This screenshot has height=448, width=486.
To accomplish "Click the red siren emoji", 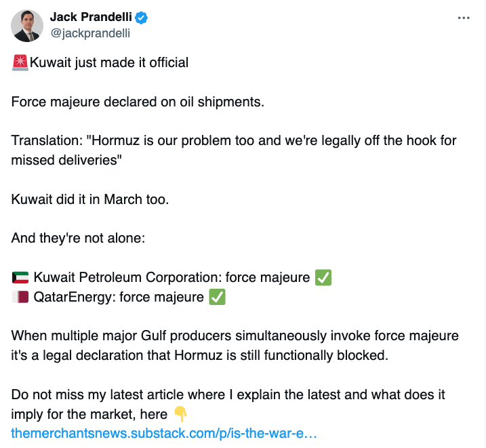I will pyautogui.click(x=20, y=63).
